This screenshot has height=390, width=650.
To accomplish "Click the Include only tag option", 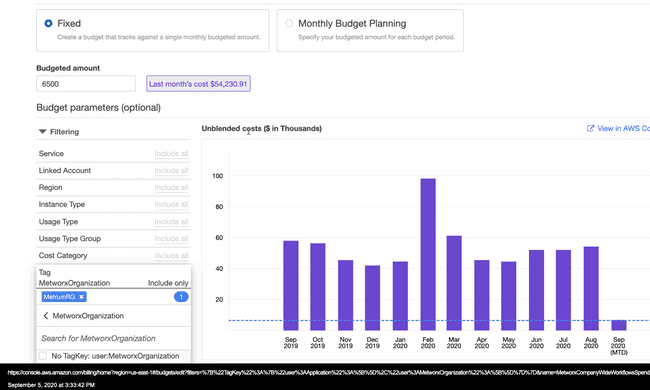I will [168, 283].
